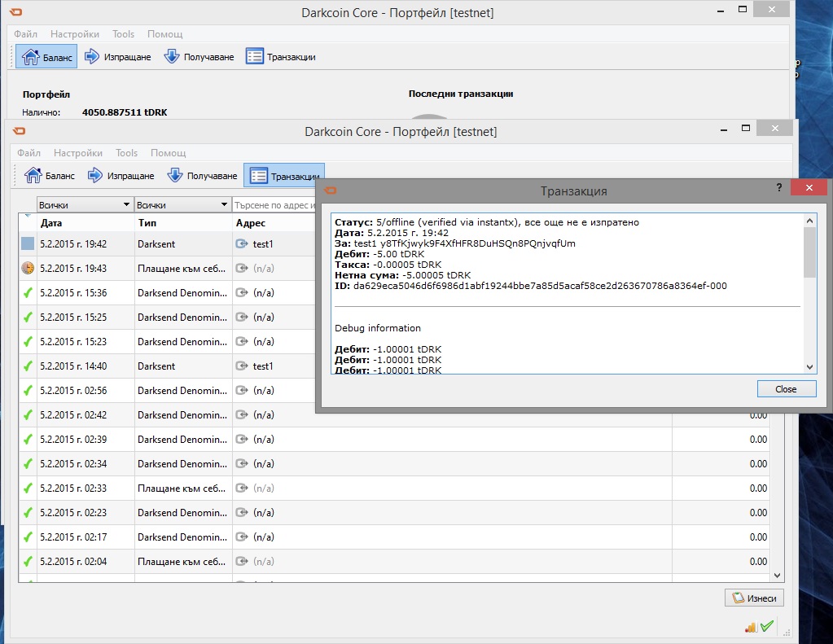The image size is (833, 644).
Task: Open Получаване in back window toolbar
Action: pyautogui.click(x=199, y=57)
